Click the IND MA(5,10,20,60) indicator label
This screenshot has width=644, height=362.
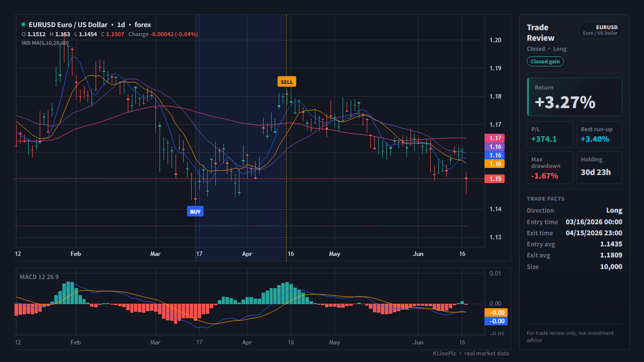[x=45, y=43]
